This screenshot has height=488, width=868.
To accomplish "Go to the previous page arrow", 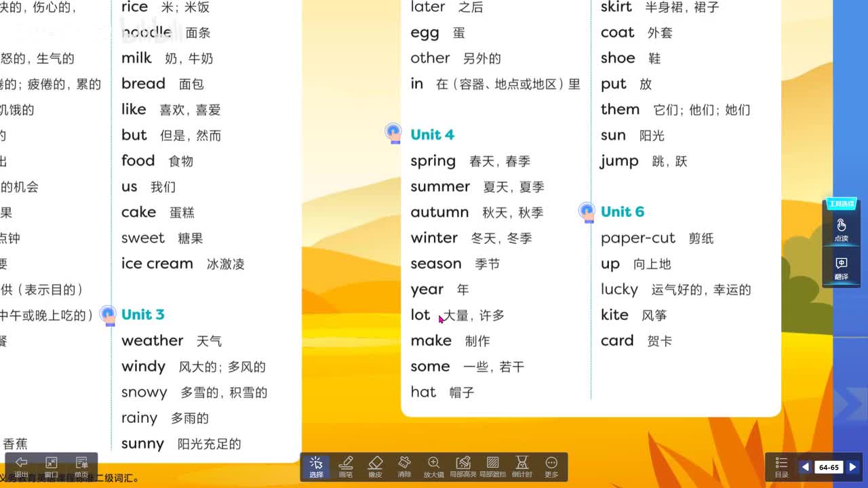I will coord(805,467).
